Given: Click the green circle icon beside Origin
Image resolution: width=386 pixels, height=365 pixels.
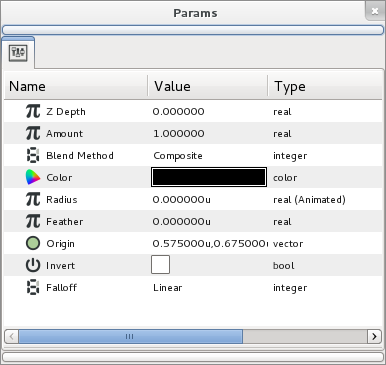Looking at the screenshot, I should pos(33,243).
